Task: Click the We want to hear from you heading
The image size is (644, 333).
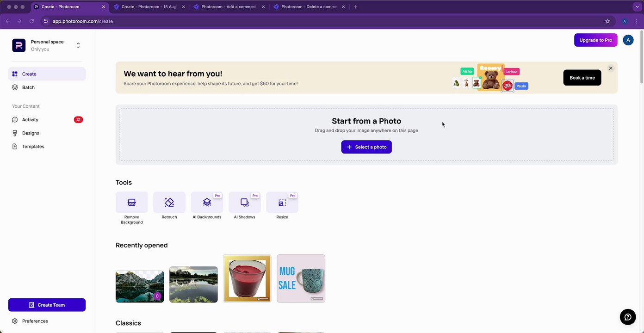Action: pos(173,74)
